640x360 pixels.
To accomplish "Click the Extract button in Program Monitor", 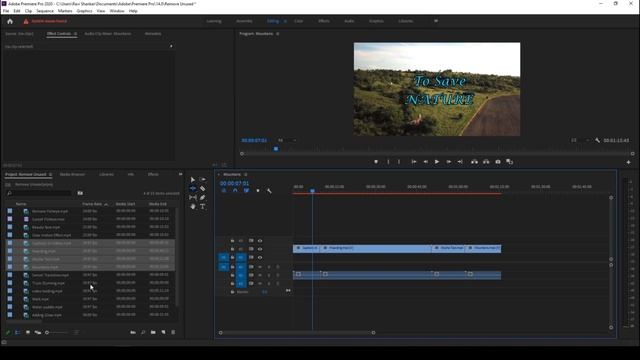I will coord(486,162).
